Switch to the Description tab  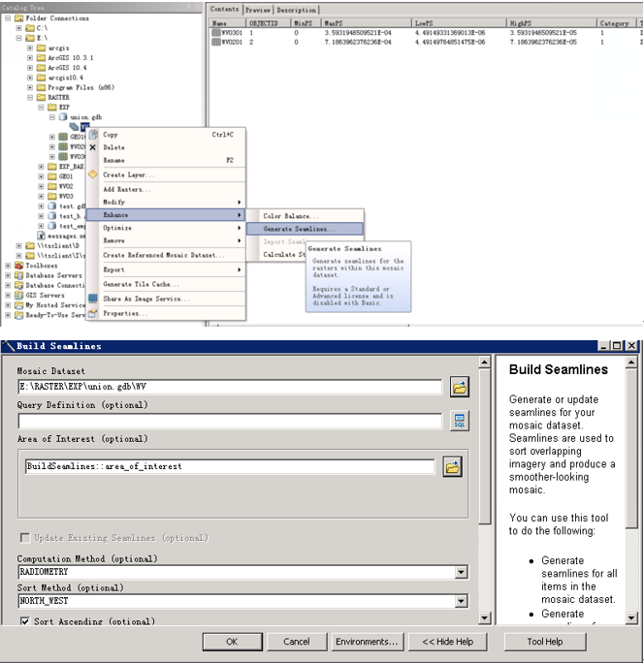tap(296, 10)
